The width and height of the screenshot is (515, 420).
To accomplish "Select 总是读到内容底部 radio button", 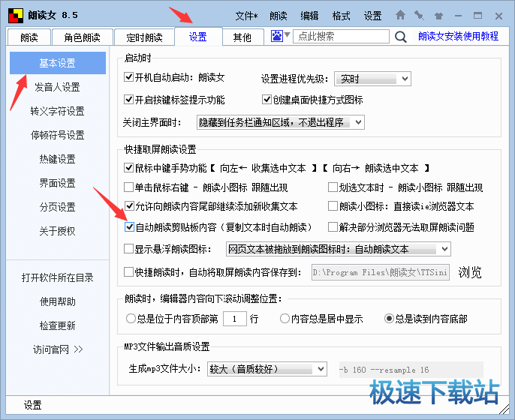I will coord(389,319).
